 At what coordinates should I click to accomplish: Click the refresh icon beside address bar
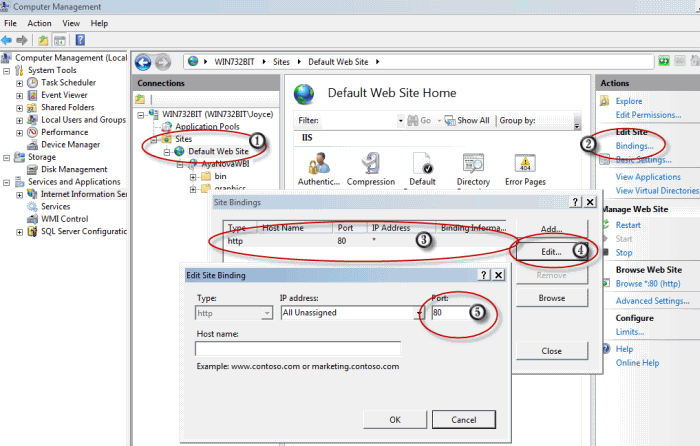[664, 61]
